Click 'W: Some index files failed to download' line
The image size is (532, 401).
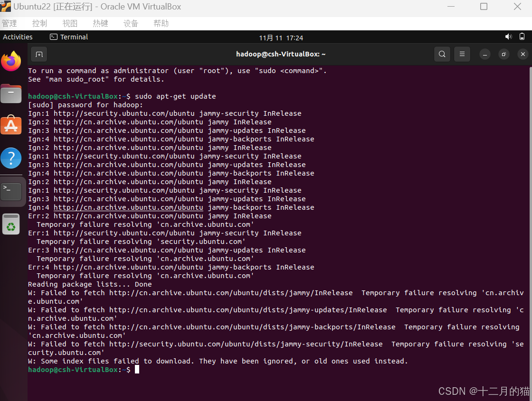click(x=218, y=361)
